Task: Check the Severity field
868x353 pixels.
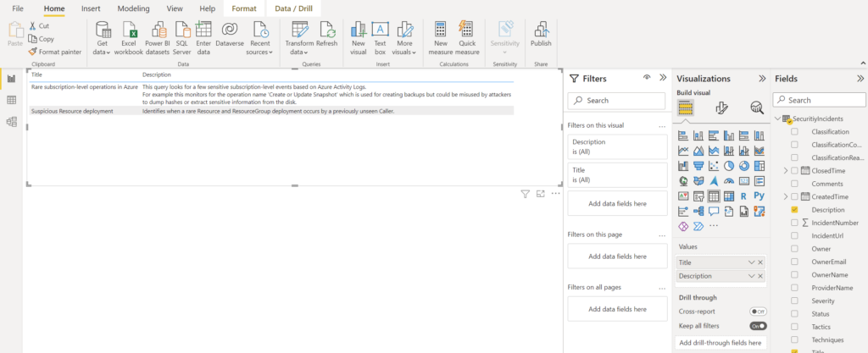Action: [x=794, y=301]
